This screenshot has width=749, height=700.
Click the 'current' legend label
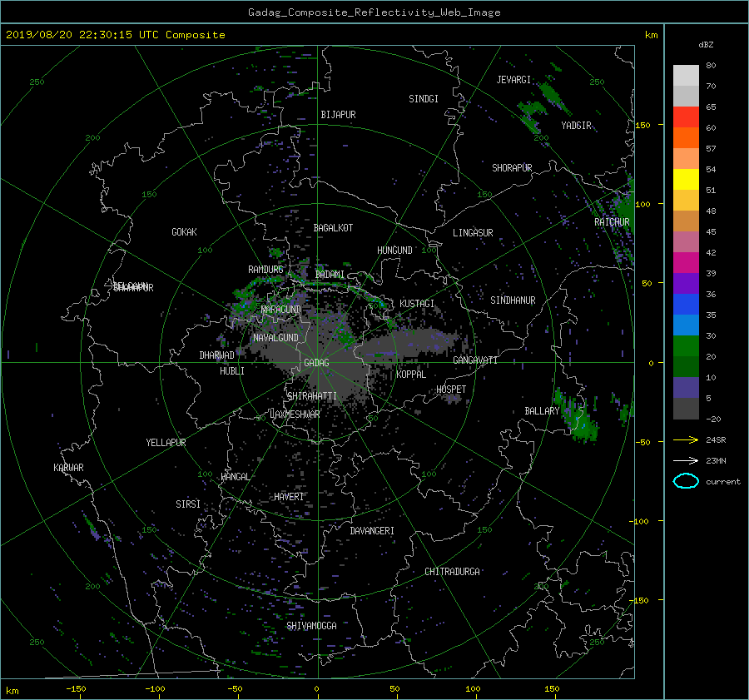(x=723, y=482)
